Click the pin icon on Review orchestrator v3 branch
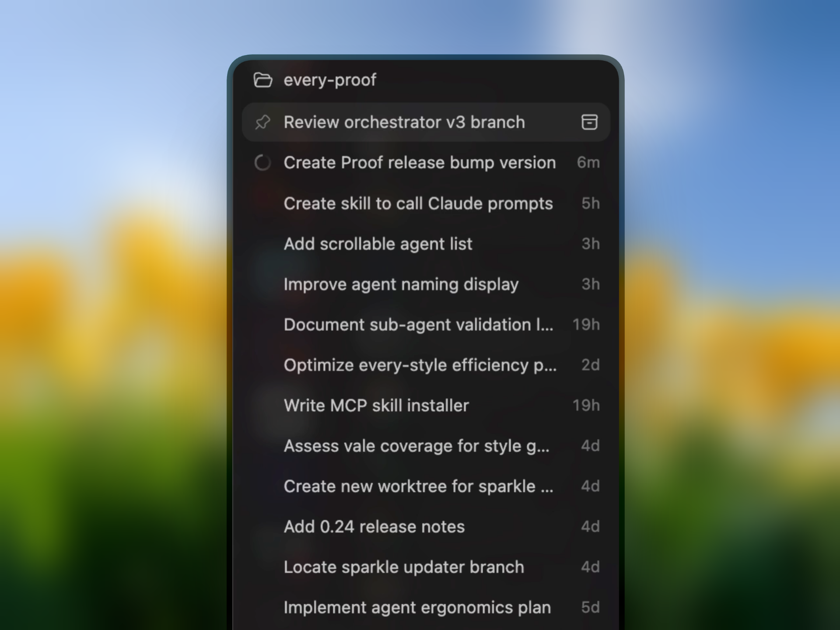840x630 pixels. (x=263, y=122)
